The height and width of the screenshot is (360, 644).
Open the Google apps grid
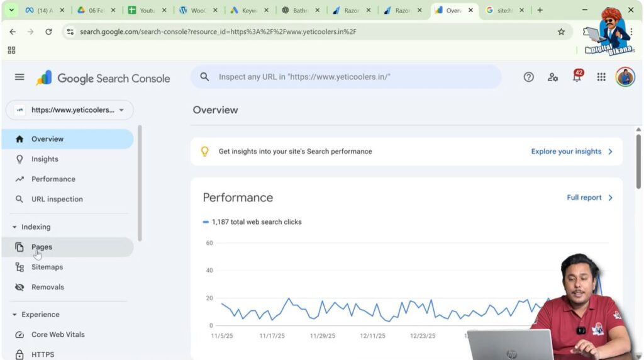tap(601, 77)
